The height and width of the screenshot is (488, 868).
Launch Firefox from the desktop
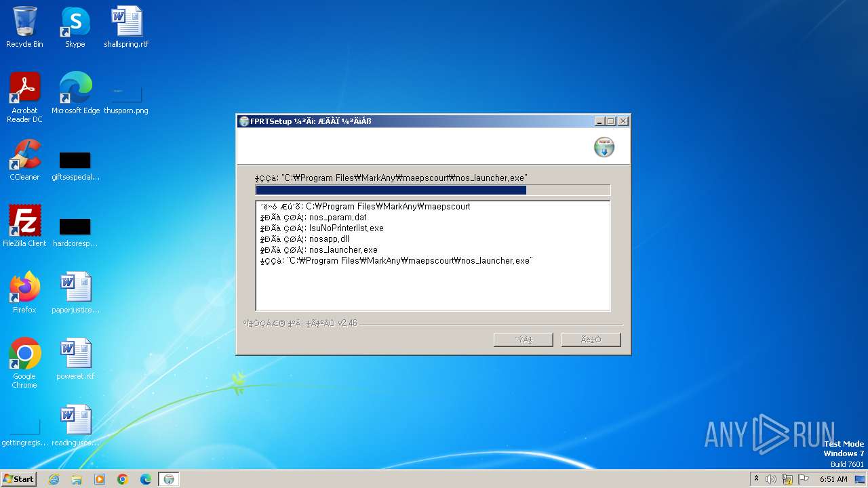pos(24,293)
